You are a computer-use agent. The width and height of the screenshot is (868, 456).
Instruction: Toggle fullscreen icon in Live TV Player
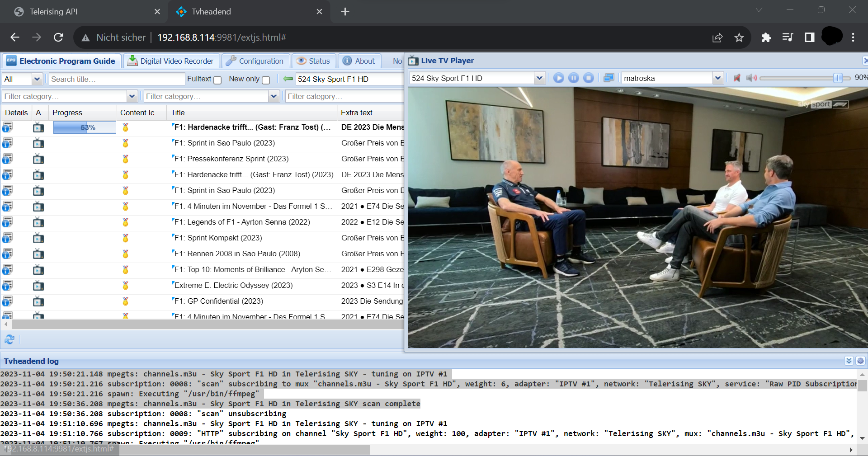point(609,78)
